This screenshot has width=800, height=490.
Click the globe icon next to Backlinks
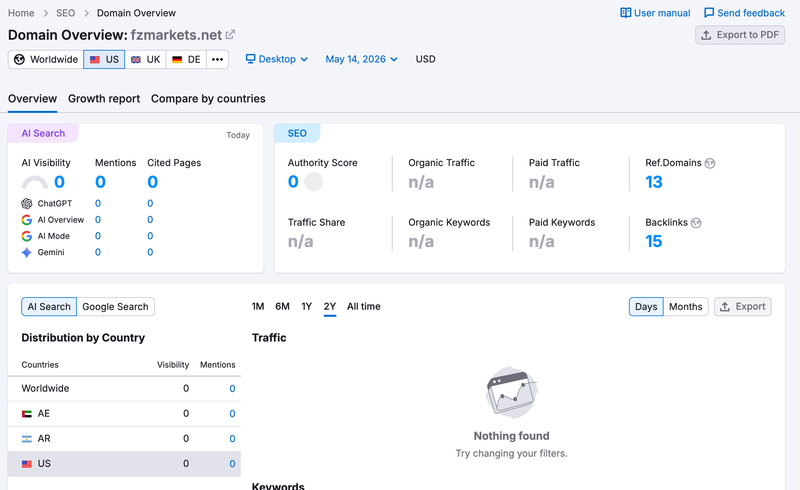coord(696,223)
